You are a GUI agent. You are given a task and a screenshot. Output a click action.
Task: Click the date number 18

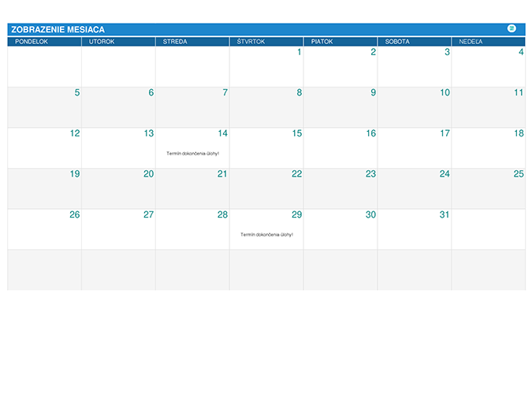pos(519,133)
